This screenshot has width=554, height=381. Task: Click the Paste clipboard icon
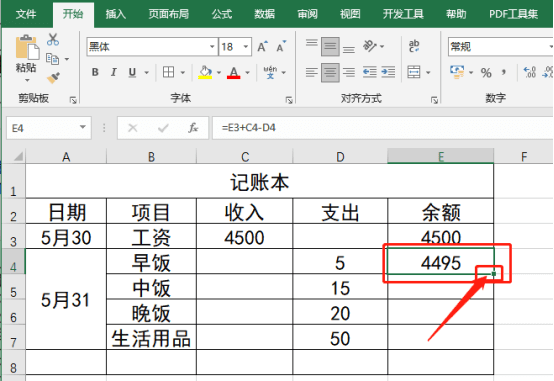pos(27,47)
